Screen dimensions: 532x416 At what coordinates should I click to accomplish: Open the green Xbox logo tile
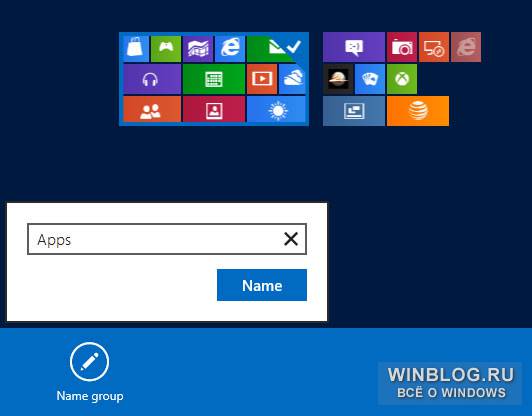click(x=402, y=79)
